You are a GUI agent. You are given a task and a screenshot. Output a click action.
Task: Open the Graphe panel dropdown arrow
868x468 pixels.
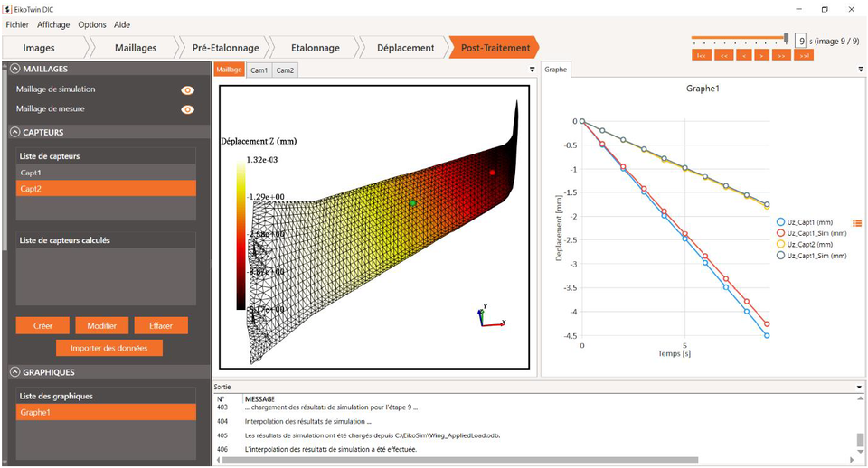pyautogui.click(x=860, y=70)
